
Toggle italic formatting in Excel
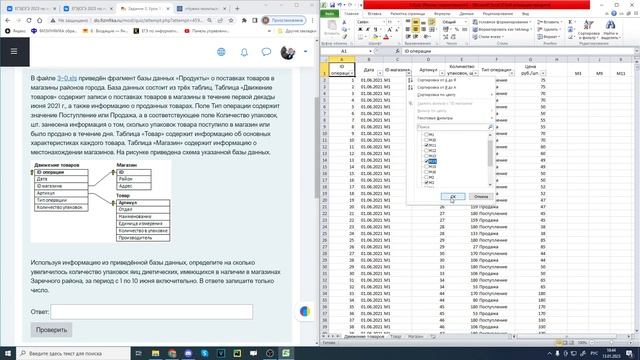click(x=367, y=29)
